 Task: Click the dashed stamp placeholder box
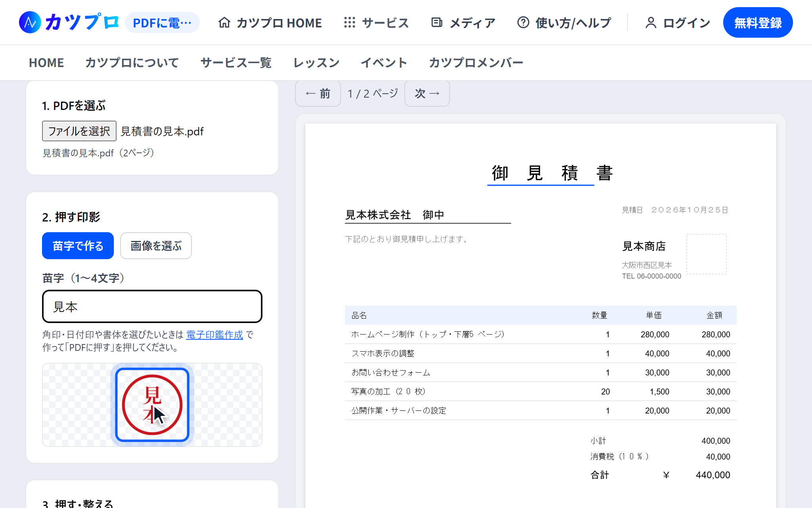point(707,254)
